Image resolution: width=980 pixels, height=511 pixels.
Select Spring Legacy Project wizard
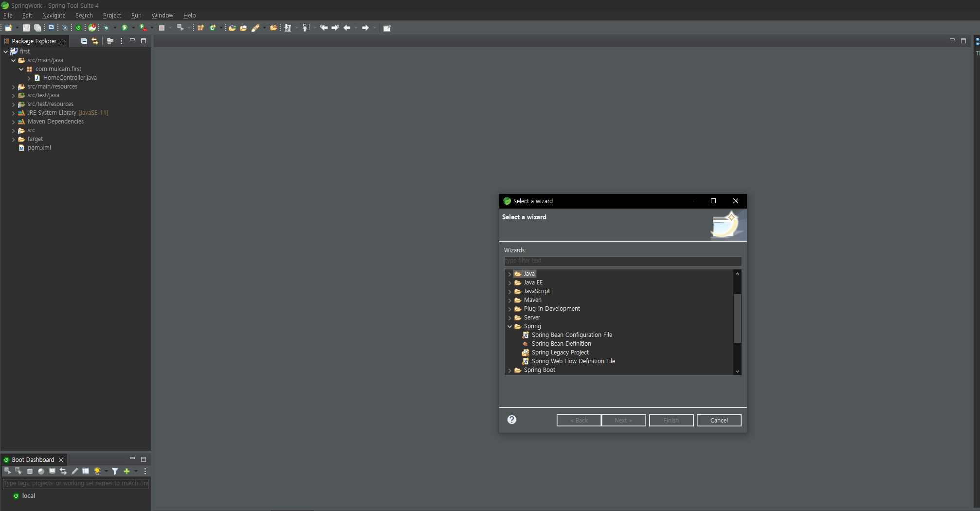[x=560, y=352]
